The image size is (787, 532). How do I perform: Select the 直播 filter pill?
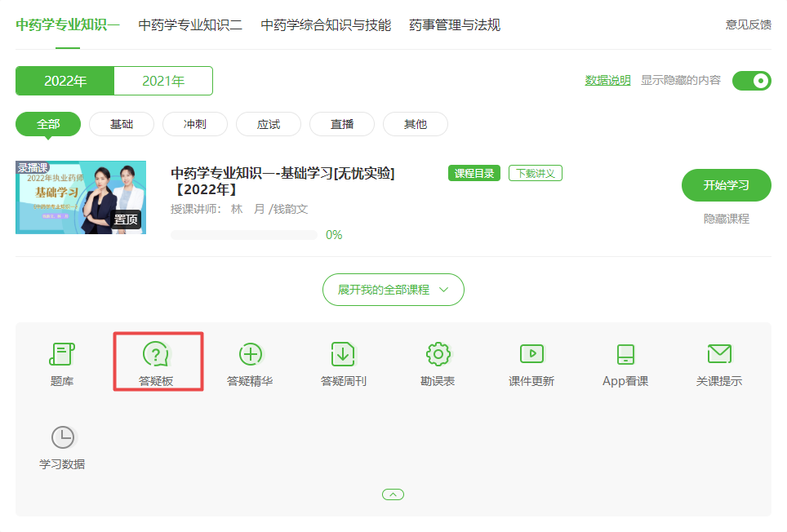click(342, 124)
